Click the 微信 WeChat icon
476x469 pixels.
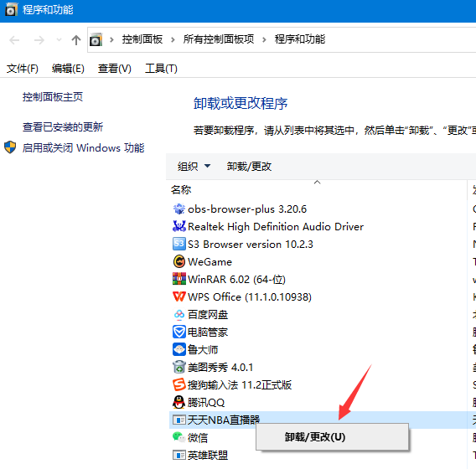coord(179,437)
